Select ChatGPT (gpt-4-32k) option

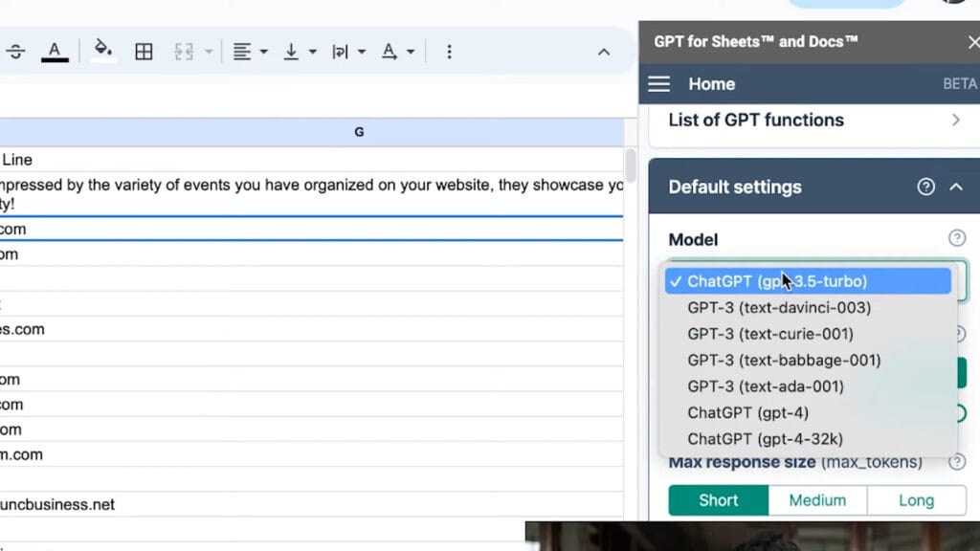click(808, 438)
